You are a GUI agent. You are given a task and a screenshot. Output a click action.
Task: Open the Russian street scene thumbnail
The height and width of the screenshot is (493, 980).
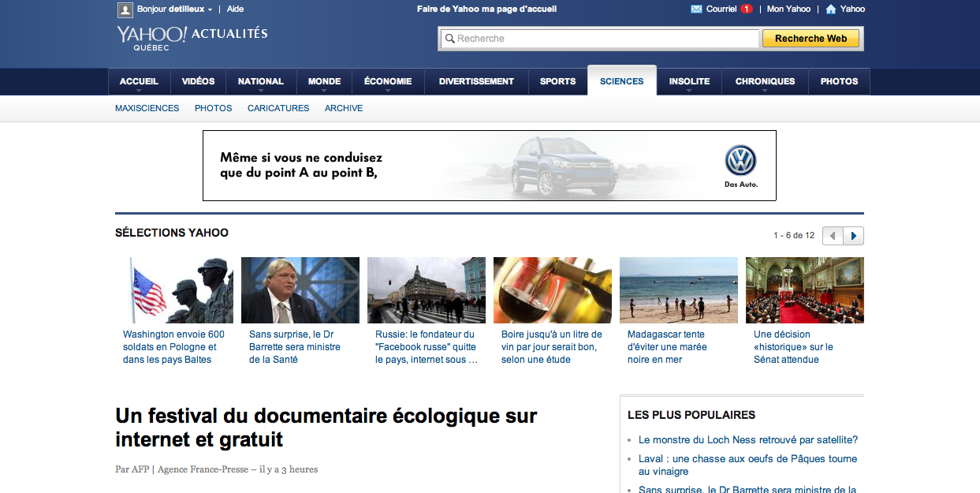coord(427,290)
